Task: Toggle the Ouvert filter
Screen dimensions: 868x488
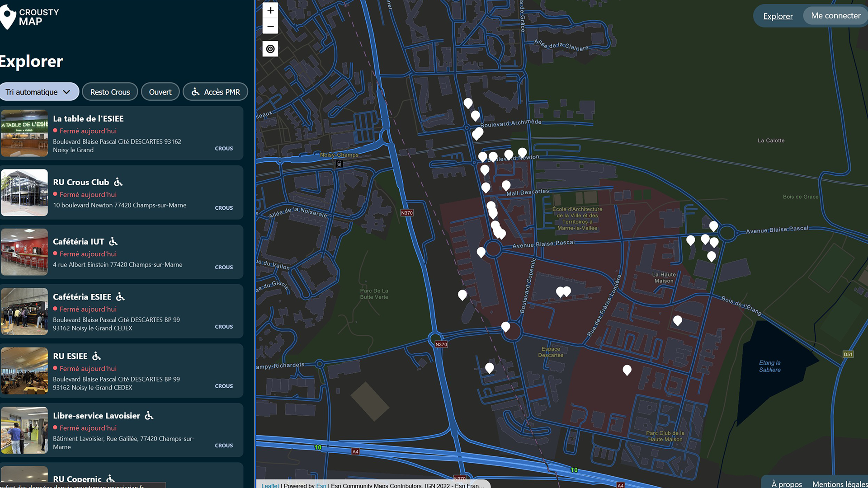Action: pyautogui.click(x=160, y=92)
